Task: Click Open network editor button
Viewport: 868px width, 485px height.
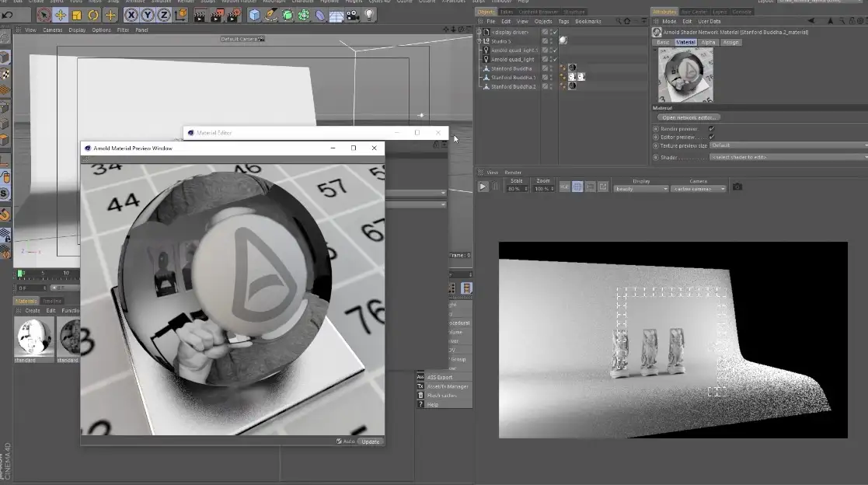Action: pos(688,117)
